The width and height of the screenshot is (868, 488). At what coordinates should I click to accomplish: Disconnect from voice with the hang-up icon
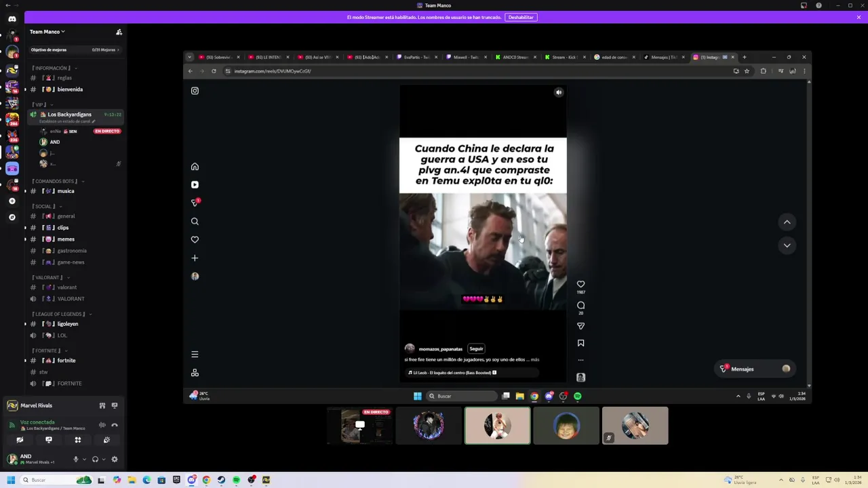pyautogui.click(x=115, y=426)
